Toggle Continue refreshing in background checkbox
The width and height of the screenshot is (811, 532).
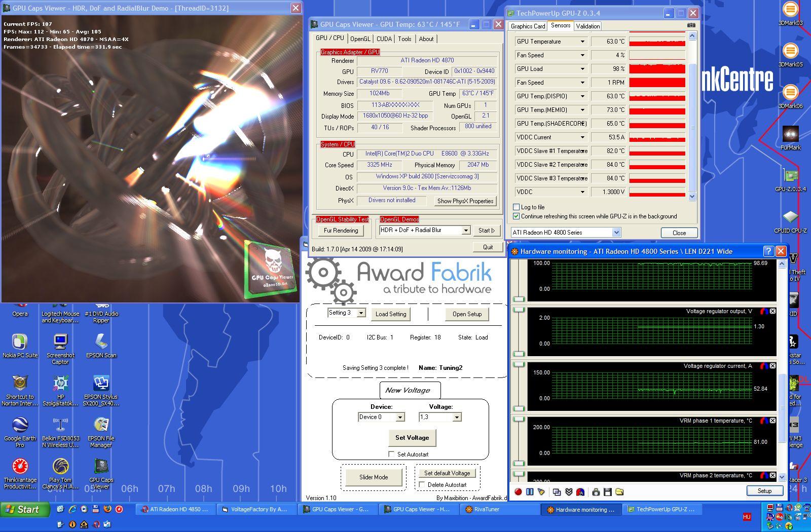tap(516, 216)
